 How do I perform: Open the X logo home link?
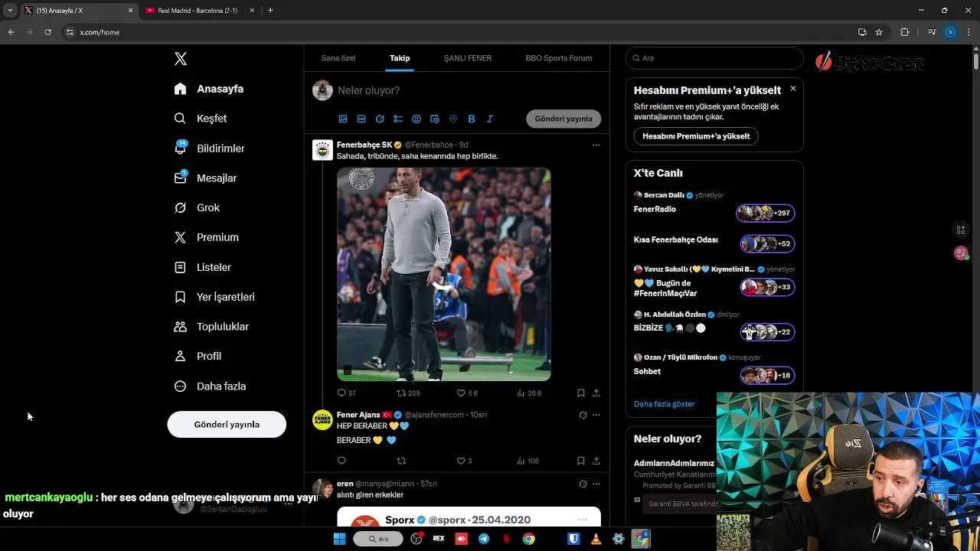click(x=181, y=59)
